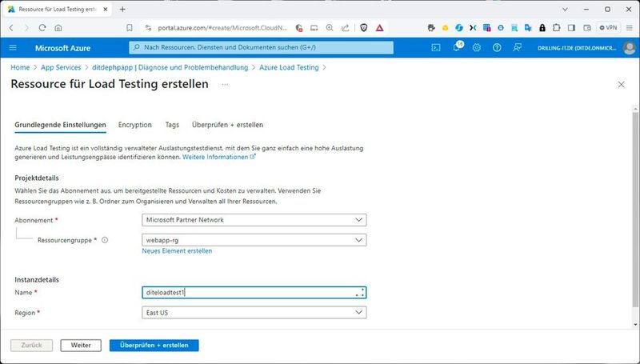Open portal settings gear
Viewport: 640px width, 364px height.
pos(476,48)
